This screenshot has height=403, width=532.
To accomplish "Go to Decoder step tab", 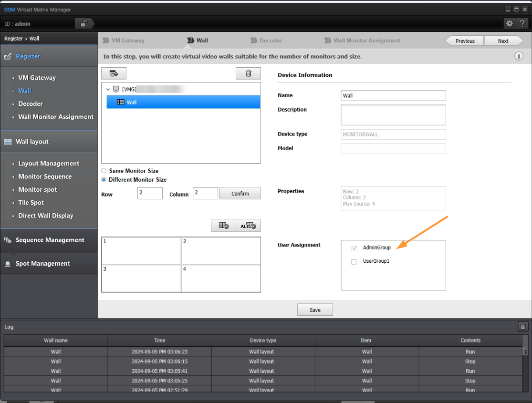I will 266,41.
